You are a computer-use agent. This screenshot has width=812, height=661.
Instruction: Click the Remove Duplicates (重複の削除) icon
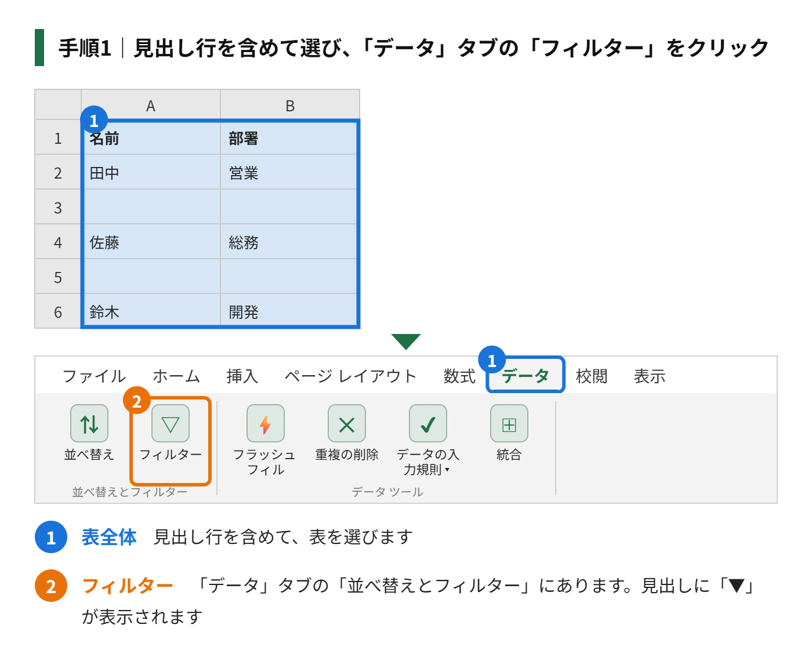(x=347, y=423)
